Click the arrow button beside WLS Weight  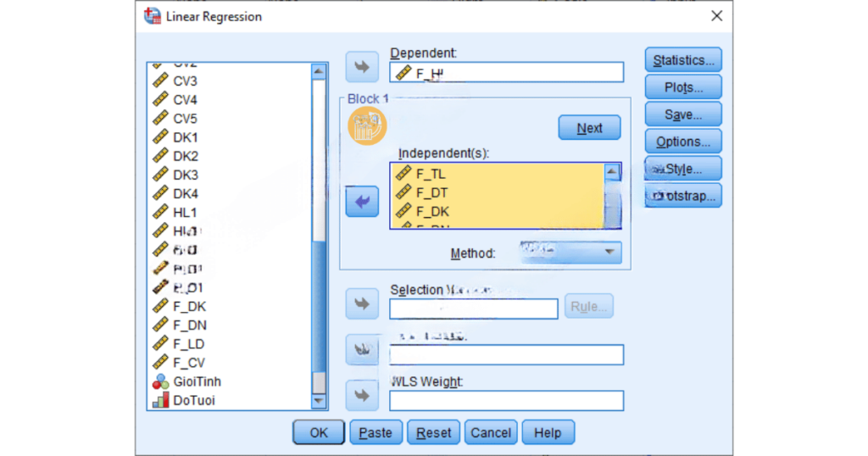pyautogui.click(x=362, y=396)
